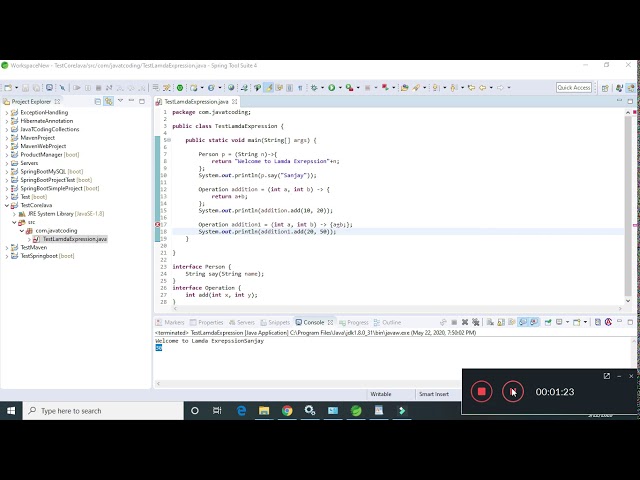Click the Debug bug icon in the toolbar
Image resolution: width=640 pixels, height=480 pixels.
point(314,87)
